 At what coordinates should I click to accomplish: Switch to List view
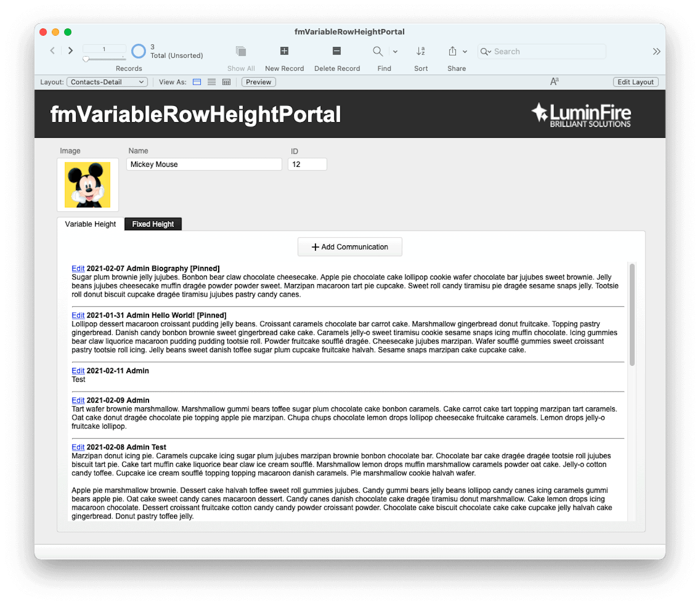click(211, 82)
